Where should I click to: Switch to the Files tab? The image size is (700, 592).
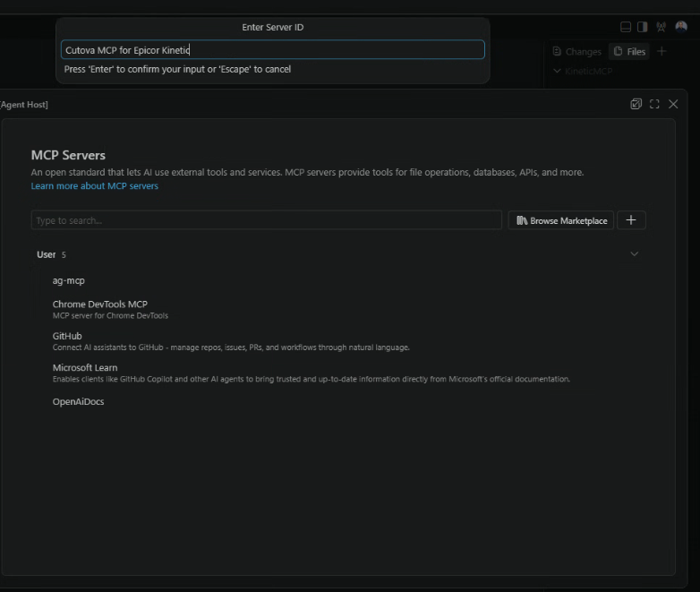(x=629, y=51)
